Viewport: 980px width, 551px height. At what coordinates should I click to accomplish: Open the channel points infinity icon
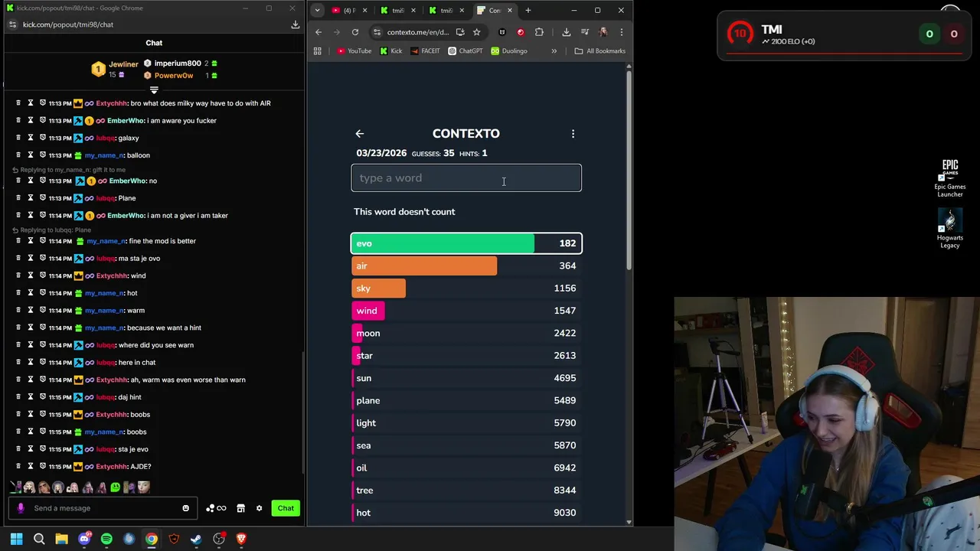click(x=216, y=508)
